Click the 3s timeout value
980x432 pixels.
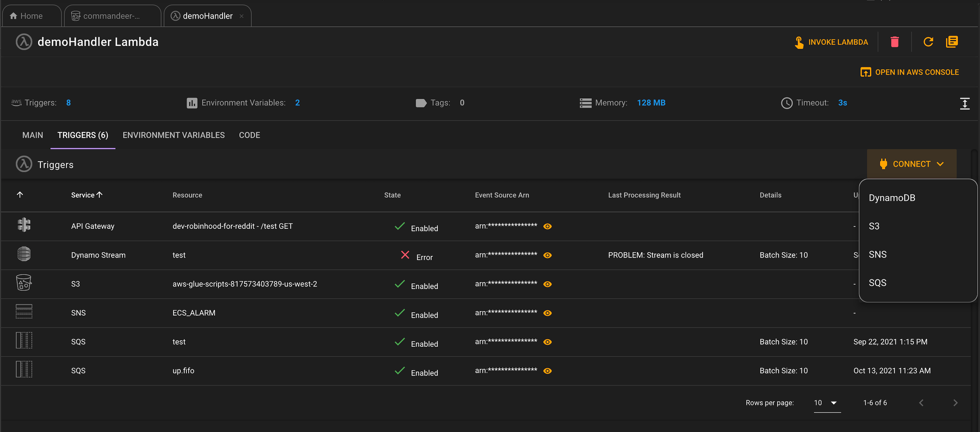click(842, 103)
